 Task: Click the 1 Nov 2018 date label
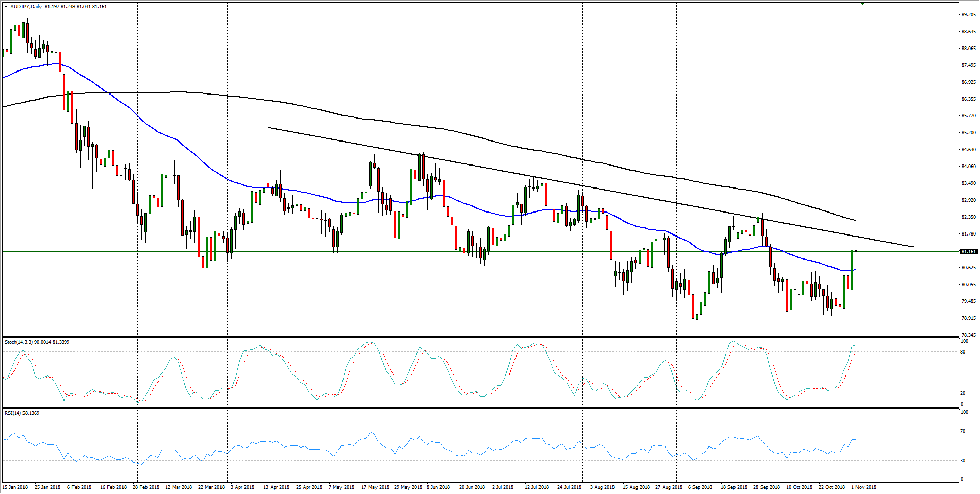(864, 487)
